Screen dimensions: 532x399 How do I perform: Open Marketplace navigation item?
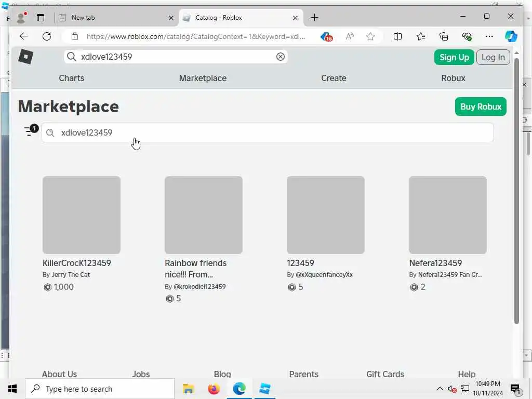[203, 78]
